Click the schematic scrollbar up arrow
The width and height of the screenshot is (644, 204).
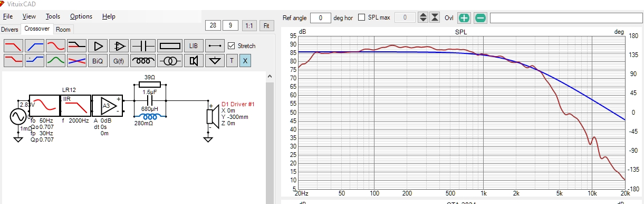click(270, 76)
